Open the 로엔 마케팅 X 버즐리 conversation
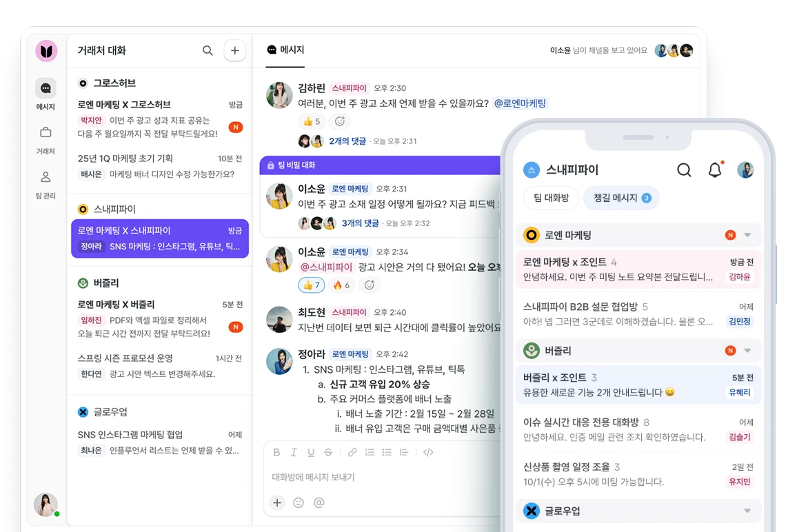808x532 pixels. pos(160,319)
